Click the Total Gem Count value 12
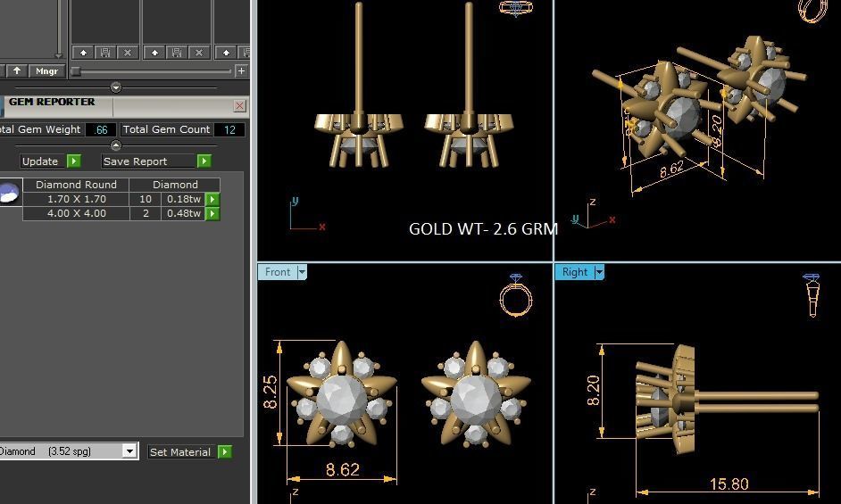 click(x=229, y=129)
